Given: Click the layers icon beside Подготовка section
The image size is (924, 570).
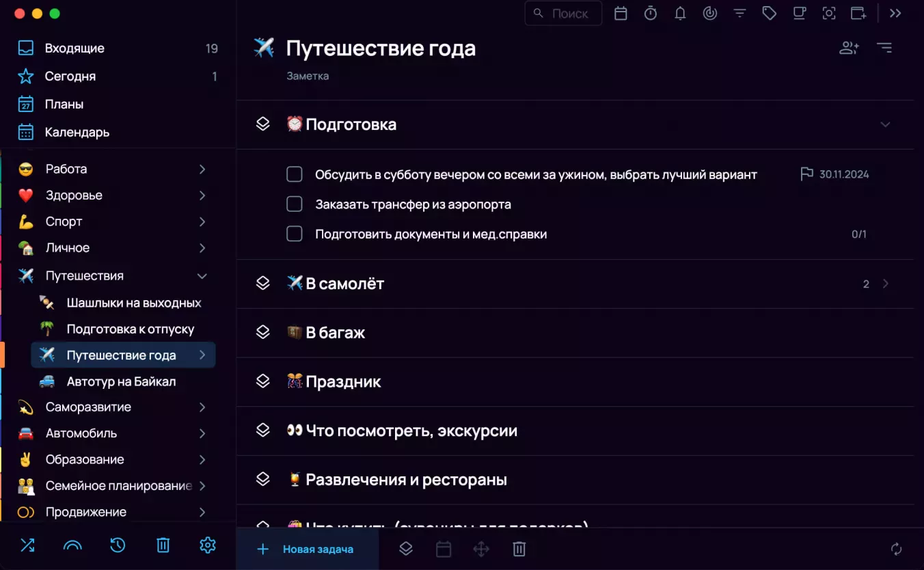Looking at the screenshot, I should click(263, 124).
